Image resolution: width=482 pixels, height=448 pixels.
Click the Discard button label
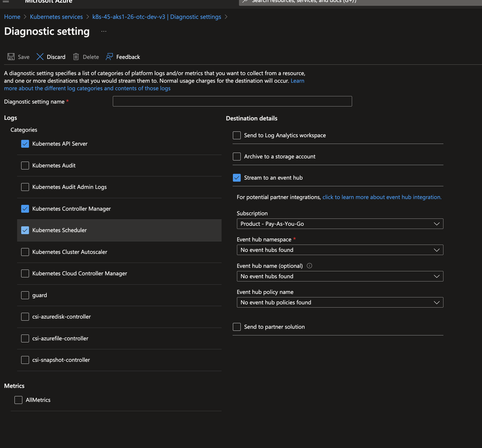click(x=56, y=57)
